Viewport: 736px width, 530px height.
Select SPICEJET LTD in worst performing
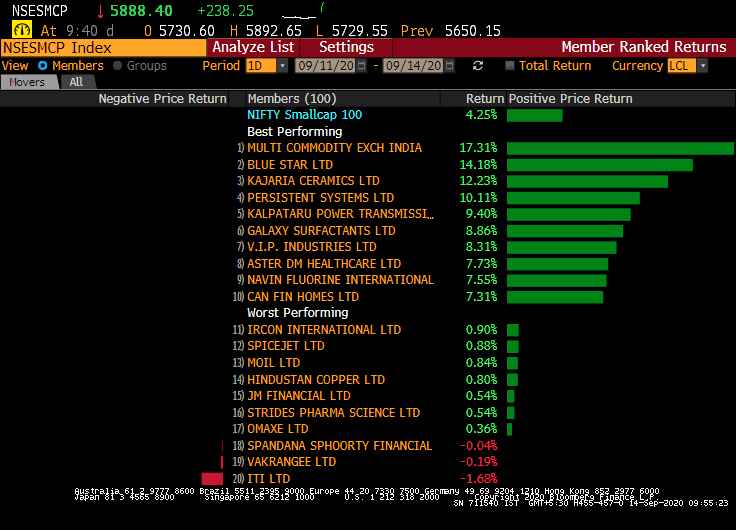[x=286, y=346]
